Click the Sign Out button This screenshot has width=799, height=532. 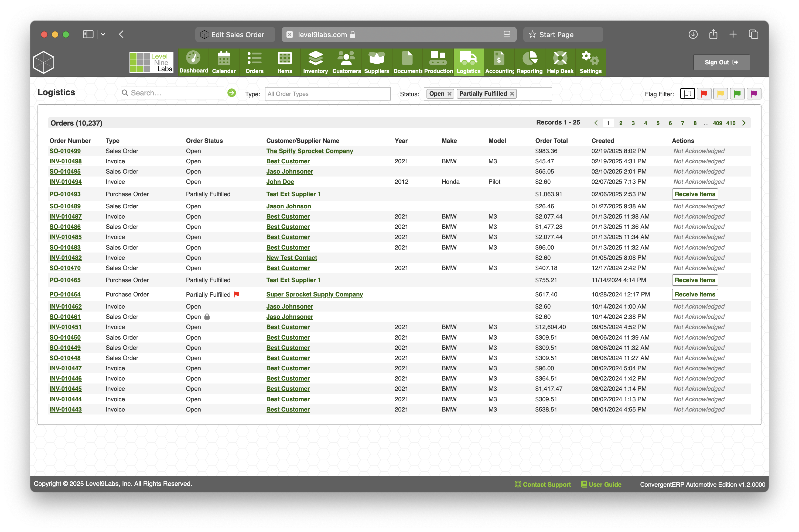point(721,63)
